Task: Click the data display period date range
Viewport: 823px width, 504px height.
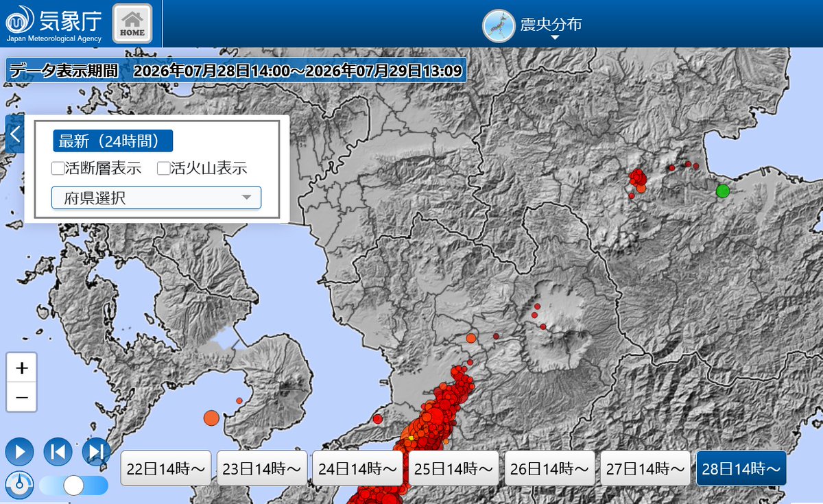Action: (298, 71)
